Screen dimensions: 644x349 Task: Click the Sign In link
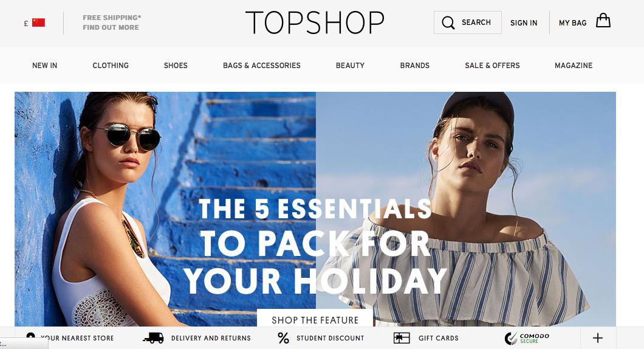pyautogui.click(x=524, y=23)
